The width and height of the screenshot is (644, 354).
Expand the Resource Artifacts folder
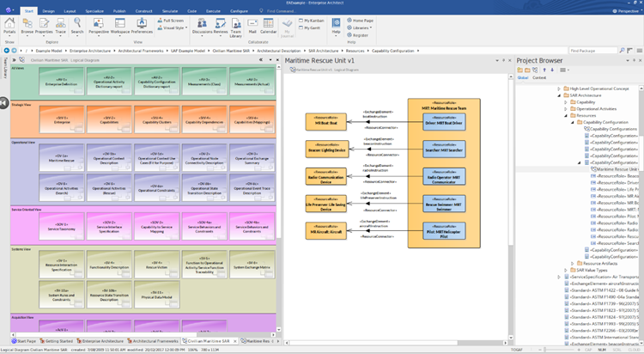pos(573,263)
